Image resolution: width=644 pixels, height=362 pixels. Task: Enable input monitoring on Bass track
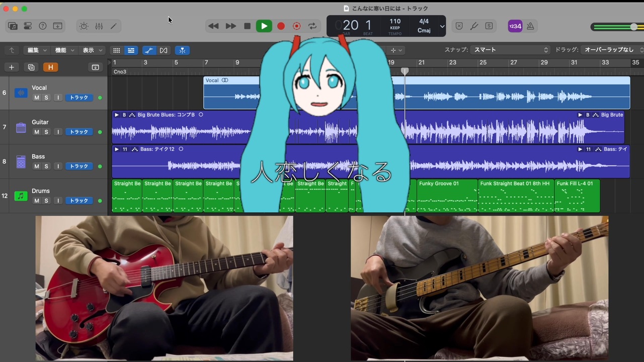coord(58,166)
